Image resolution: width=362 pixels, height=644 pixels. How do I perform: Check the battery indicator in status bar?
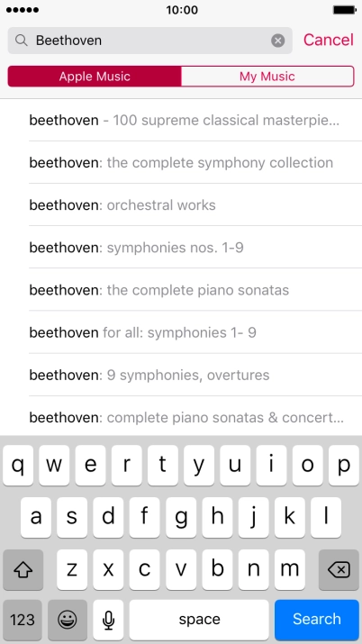click(344, 10)
